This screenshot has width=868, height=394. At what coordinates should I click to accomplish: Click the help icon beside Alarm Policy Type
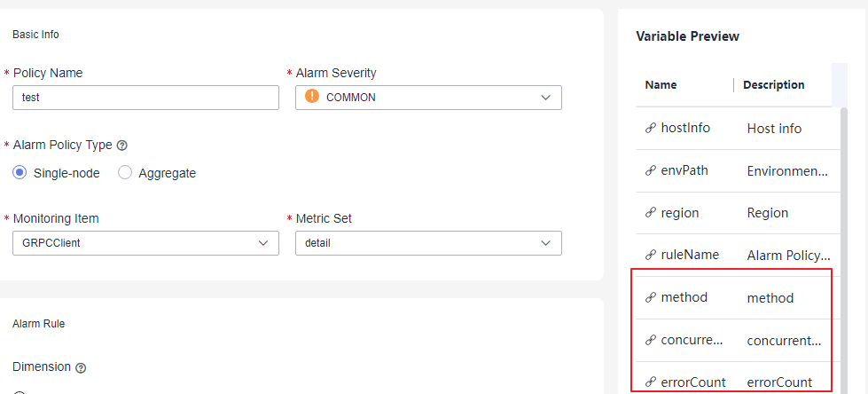click(x=122, y=146)
